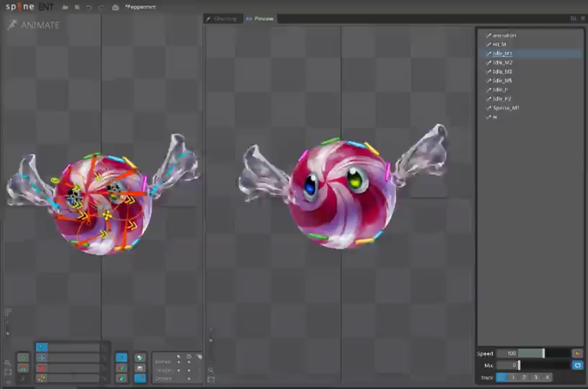Image resolution: width=588 pixels, height=389 pixels.
Task: Click the undo arrow icon
Action: (89, 7)
